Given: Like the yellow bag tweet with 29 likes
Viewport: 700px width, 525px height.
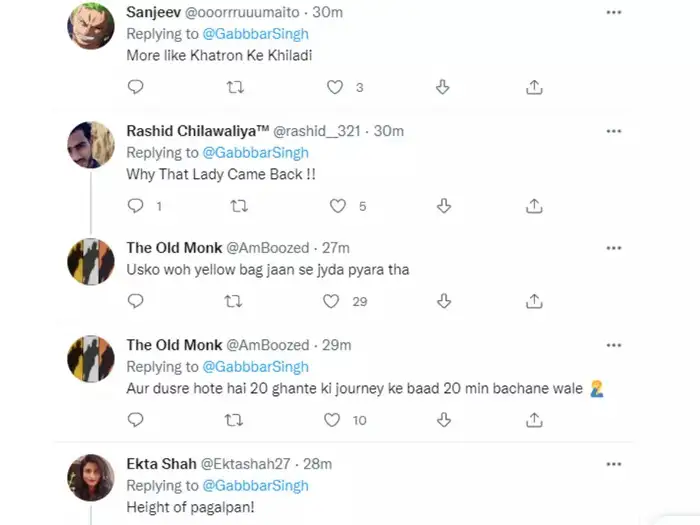Looking at the screenshot, I should coord(331,300).
